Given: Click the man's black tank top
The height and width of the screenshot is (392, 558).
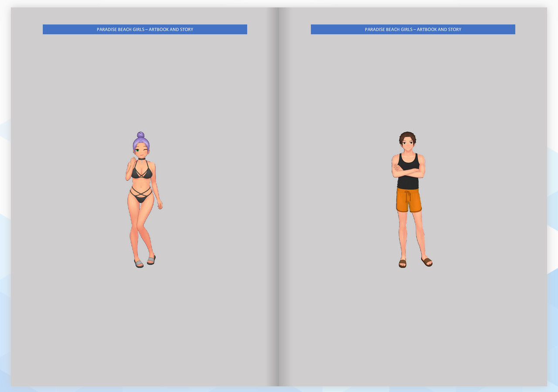Looking at the screenshot, I should [408, 171].
